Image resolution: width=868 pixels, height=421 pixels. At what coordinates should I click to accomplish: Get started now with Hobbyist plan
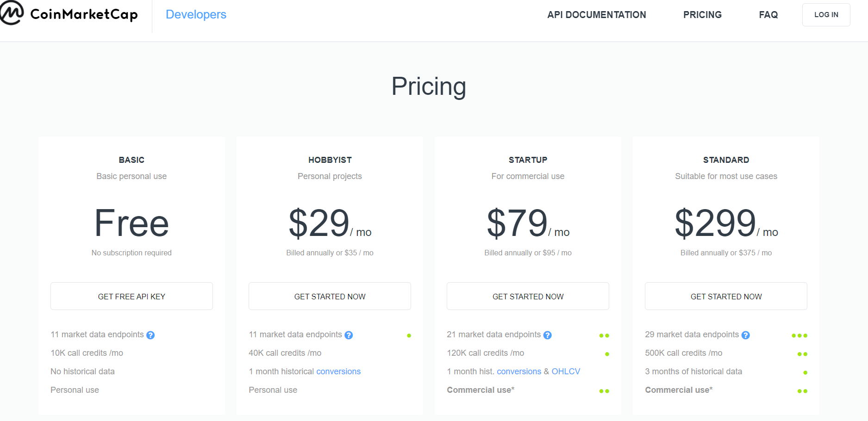(x=330, y=296)
